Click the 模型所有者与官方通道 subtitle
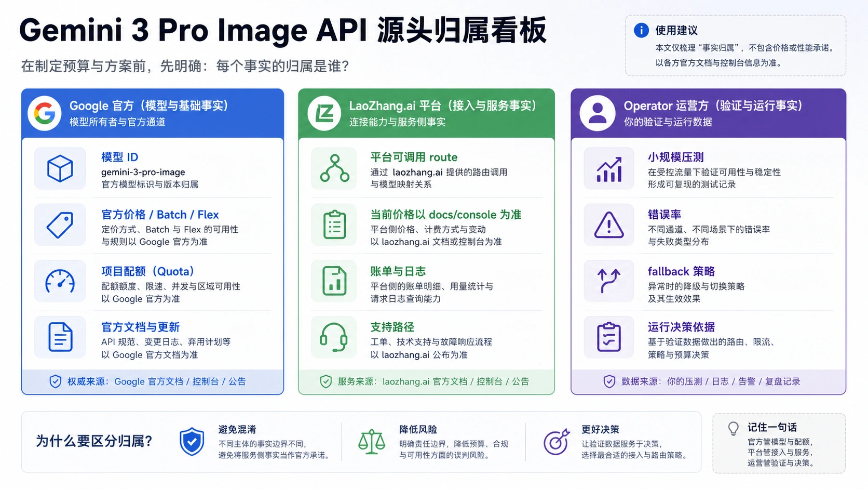 (117, 122)
